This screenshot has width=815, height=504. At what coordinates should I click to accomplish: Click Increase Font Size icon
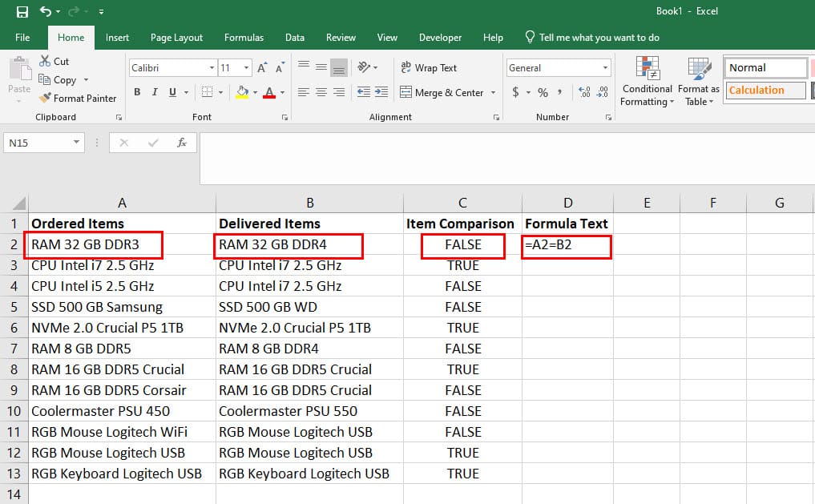(262, 67)
